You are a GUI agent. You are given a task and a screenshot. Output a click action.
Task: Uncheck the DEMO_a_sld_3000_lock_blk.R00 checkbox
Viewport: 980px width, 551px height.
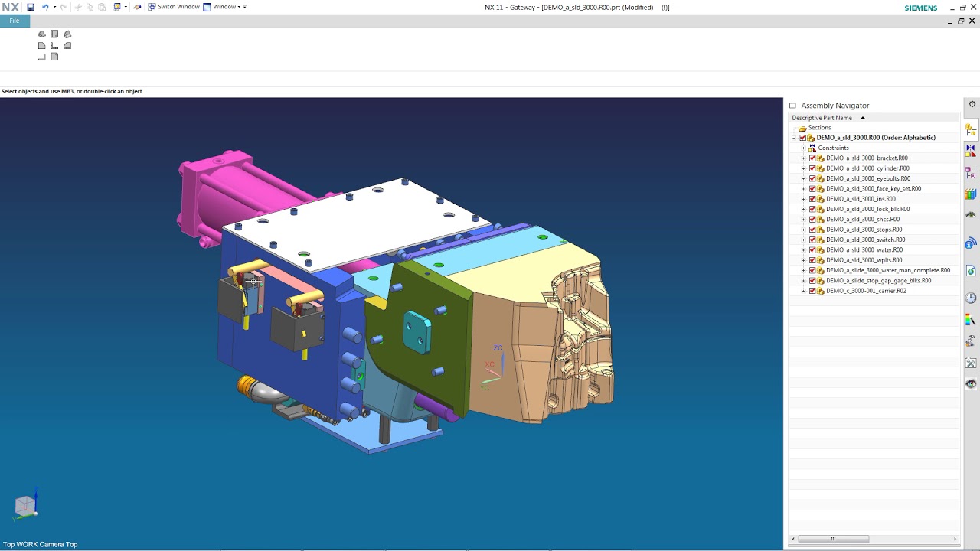click(812, 209)
